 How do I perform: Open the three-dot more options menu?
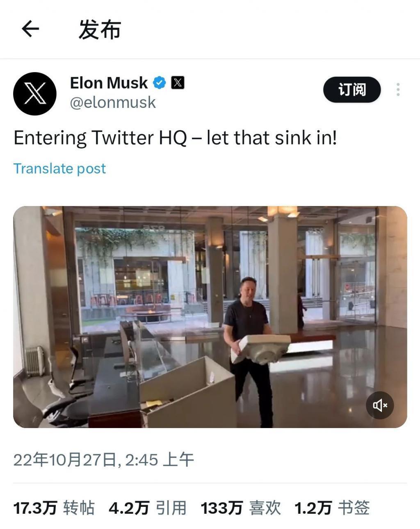point(398,89)
